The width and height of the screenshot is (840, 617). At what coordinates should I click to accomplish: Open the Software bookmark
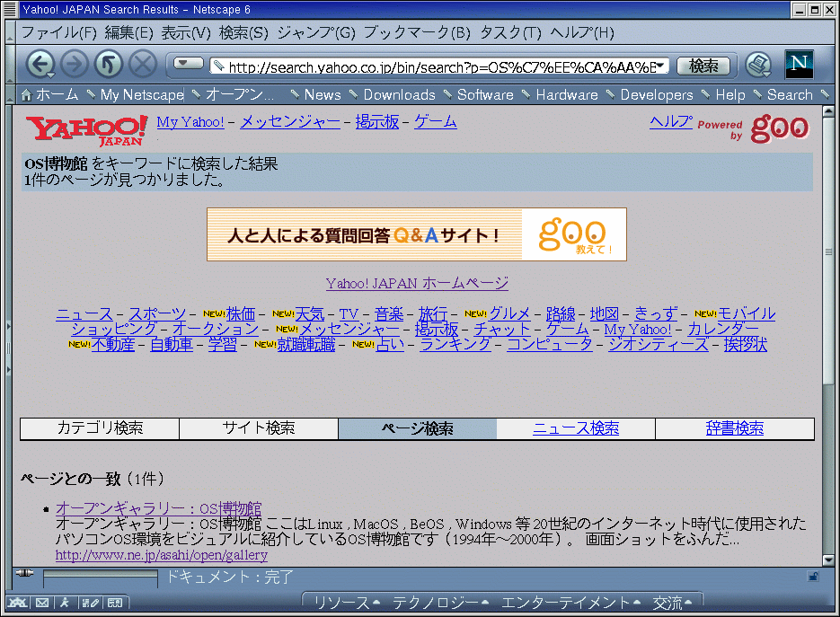pyautogui.click(x=485, y=95)
